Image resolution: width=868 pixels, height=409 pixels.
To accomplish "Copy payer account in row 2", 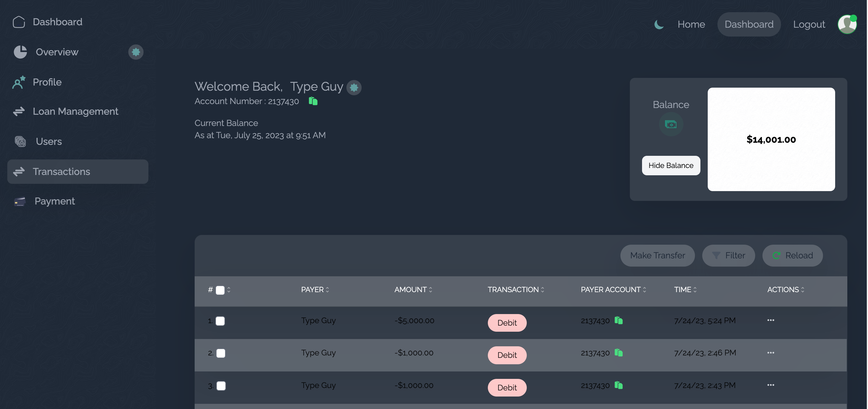I will pyautogui.click(x=619, y=353).
